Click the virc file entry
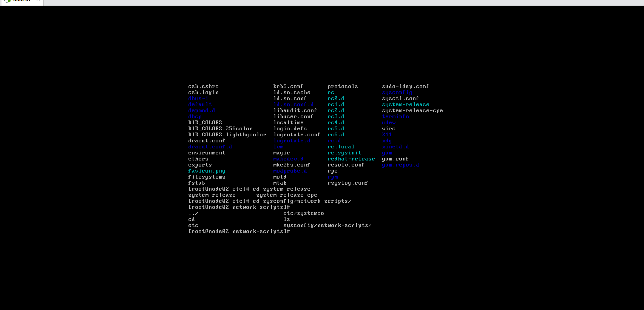This screenshot has width=644, height=310. tap(389, 129)
